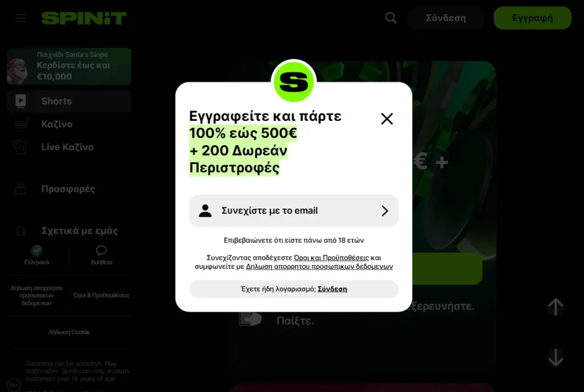Click the search magnifier icon

(x=391, y=18)
